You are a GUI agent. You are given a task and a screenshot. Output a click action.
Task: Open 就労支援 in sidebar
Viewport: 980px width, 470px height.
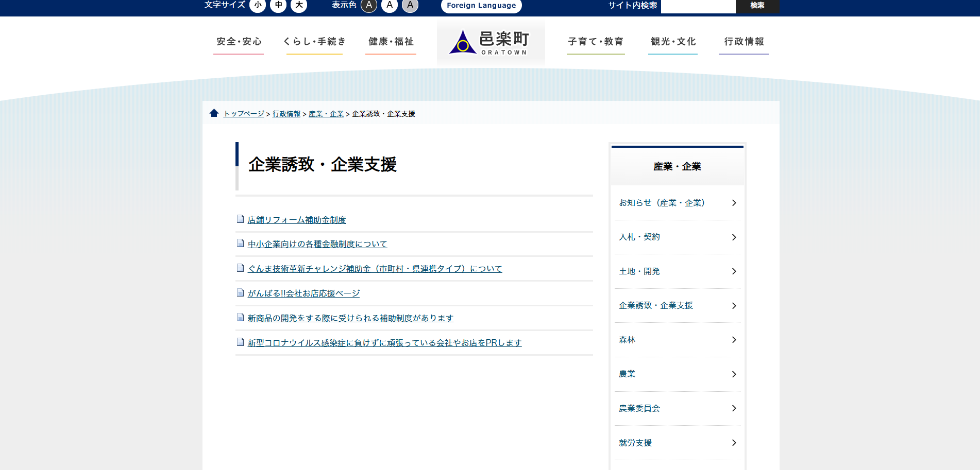(677, 443)
